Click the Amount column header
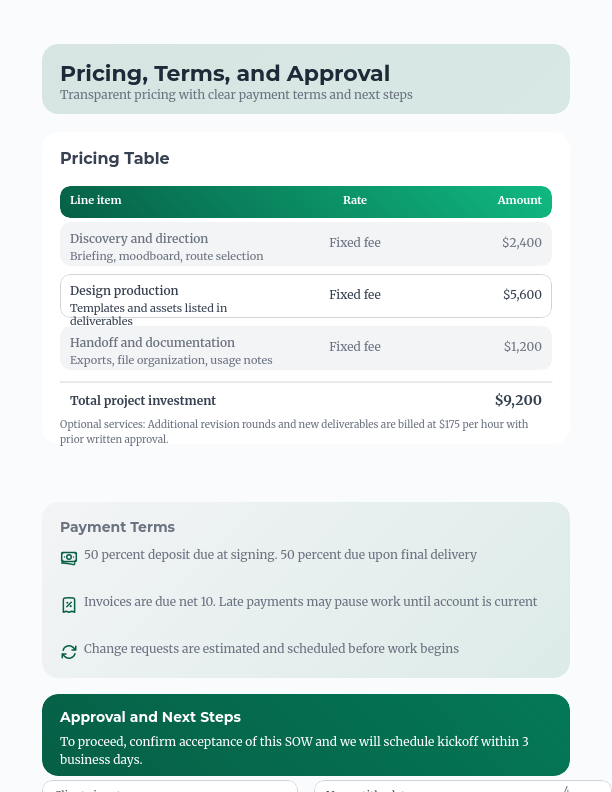Screen dimensions: 612x792 519,200
